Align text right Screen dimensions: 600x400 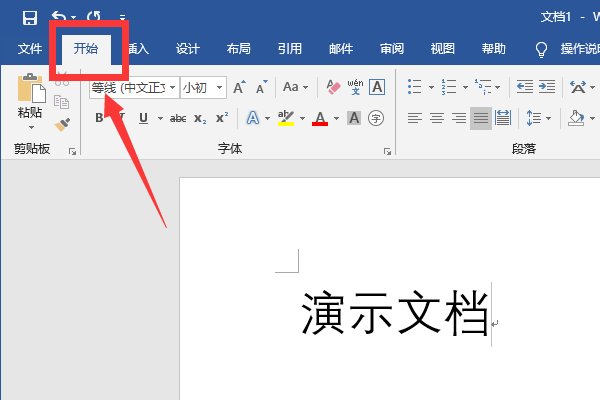coord(459,118)
